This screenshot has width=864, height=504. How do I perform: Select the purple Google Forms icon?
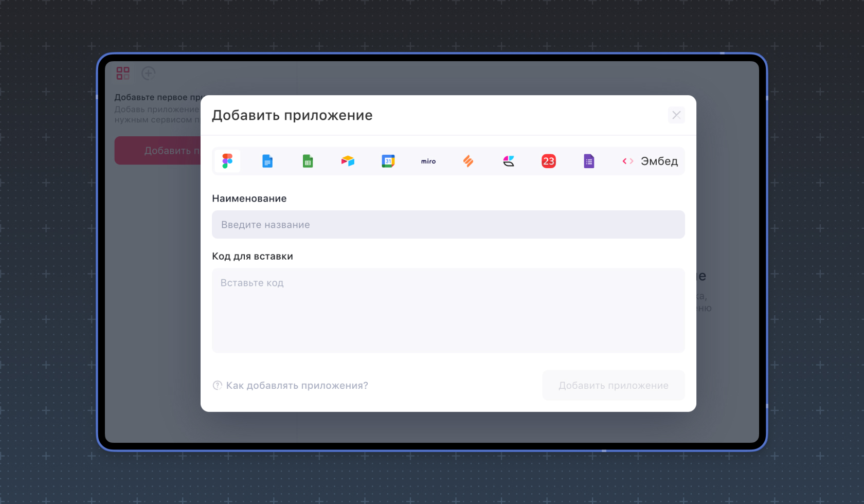[589, 161]
